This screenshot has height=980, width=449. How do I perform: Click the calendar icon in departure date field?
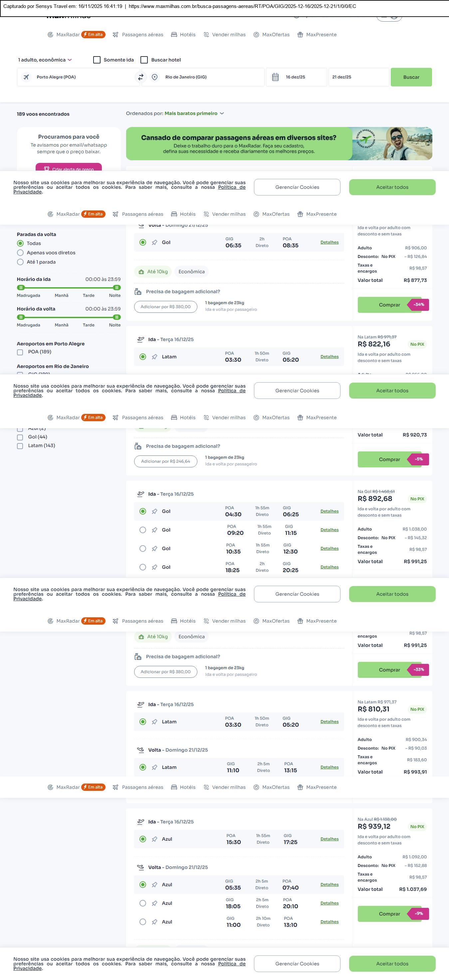click(x=275, y=77)
